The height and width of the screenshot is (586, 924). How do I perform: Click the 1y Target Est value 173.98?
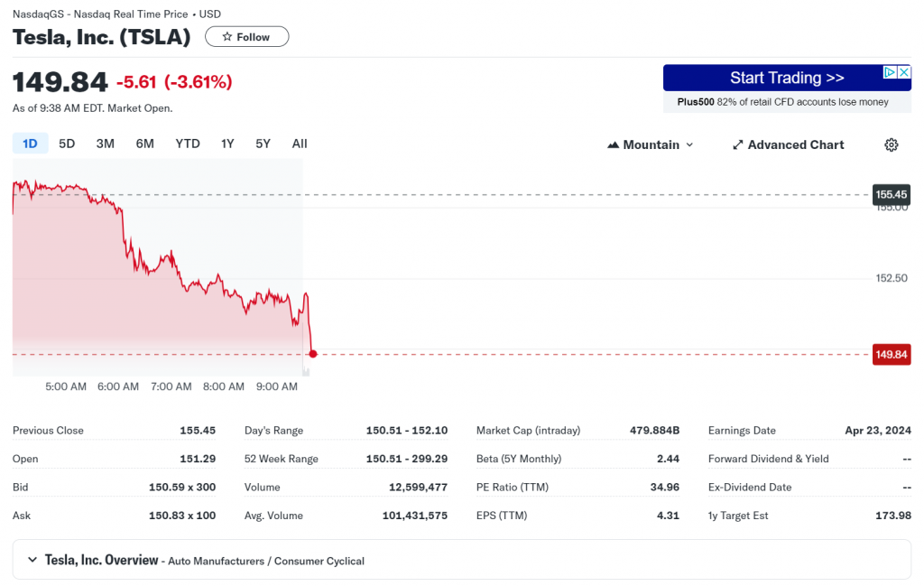(892, 516)
